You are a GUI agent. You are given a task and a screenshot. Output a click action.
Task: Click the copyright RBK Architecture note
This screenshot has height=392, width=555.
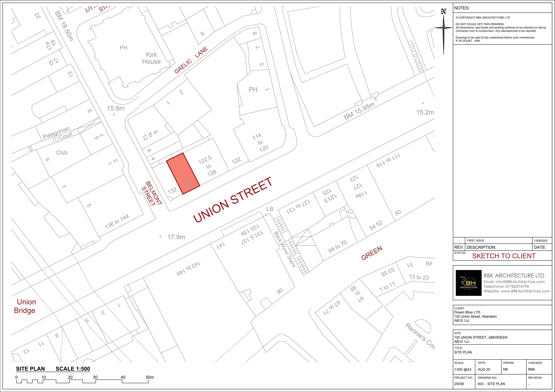[x=483, y=18]
